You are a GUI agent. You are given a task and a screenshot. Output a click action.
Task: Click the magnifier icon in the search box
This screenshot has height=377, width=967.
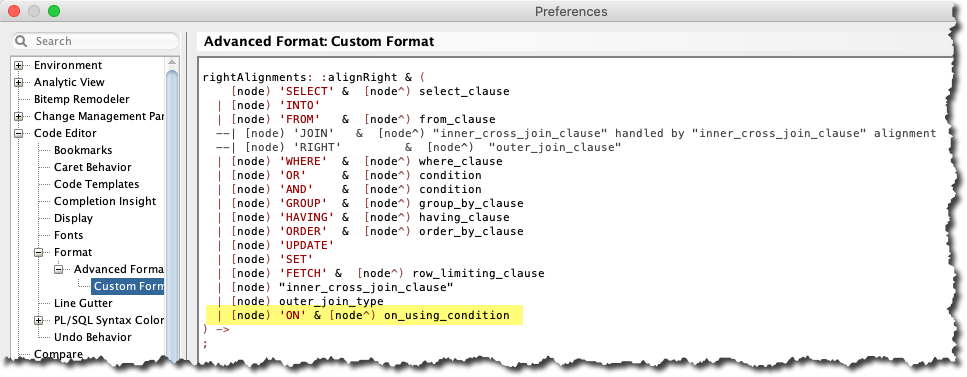(22, 41)
